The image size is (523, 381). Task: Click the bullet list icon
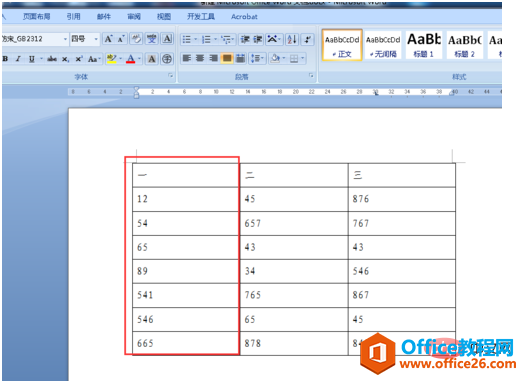pos(187,39)
